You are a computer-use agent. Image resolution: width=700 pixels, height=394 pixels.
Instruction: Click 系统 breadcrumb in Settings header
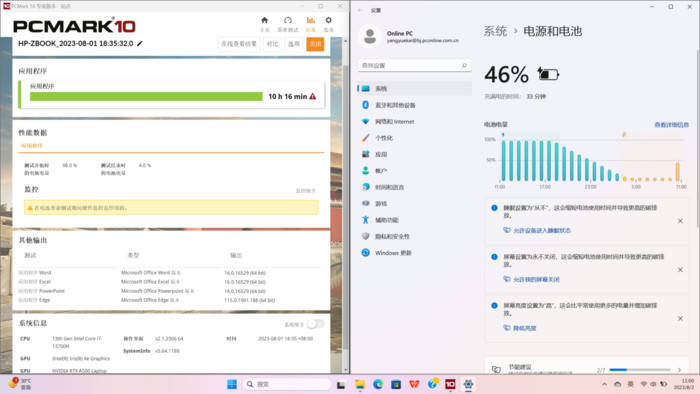point(495,31)
